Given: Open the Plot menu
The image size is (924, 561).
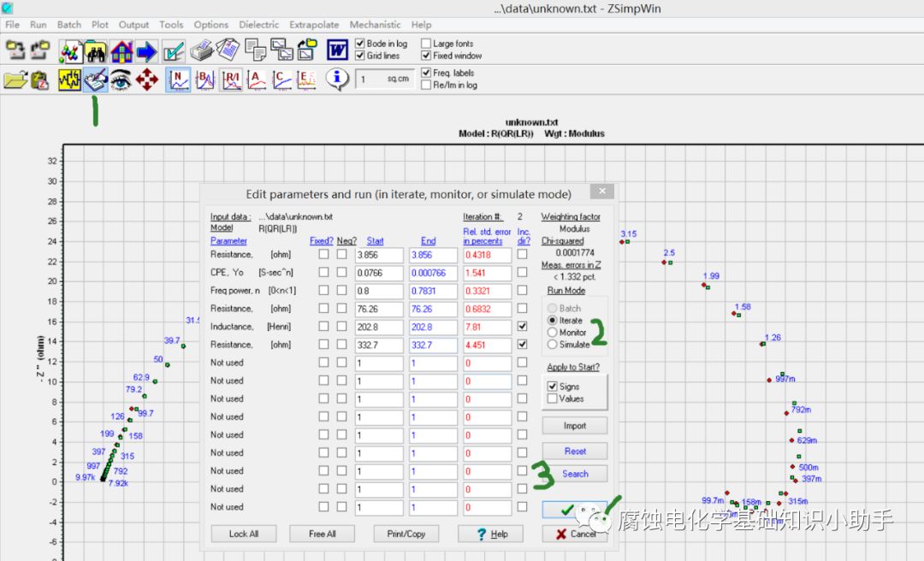Looking at the screenshot, I should 99,25.
